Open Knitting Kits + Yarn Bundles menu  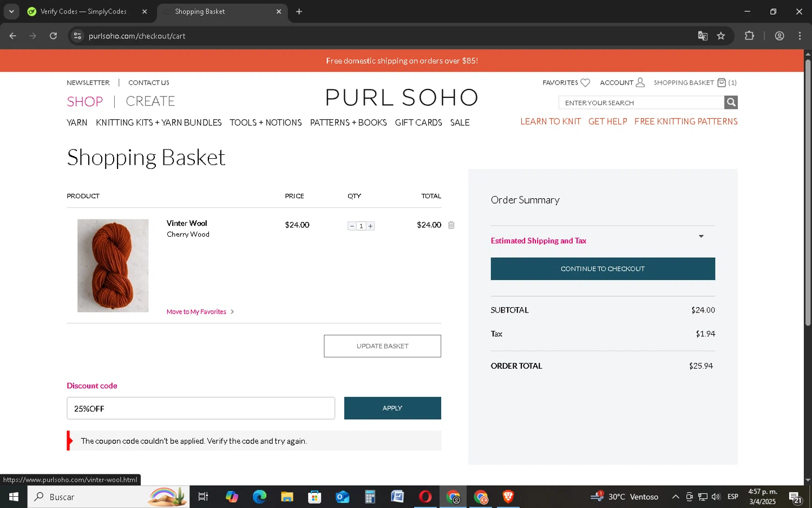[x=159, y=123]
